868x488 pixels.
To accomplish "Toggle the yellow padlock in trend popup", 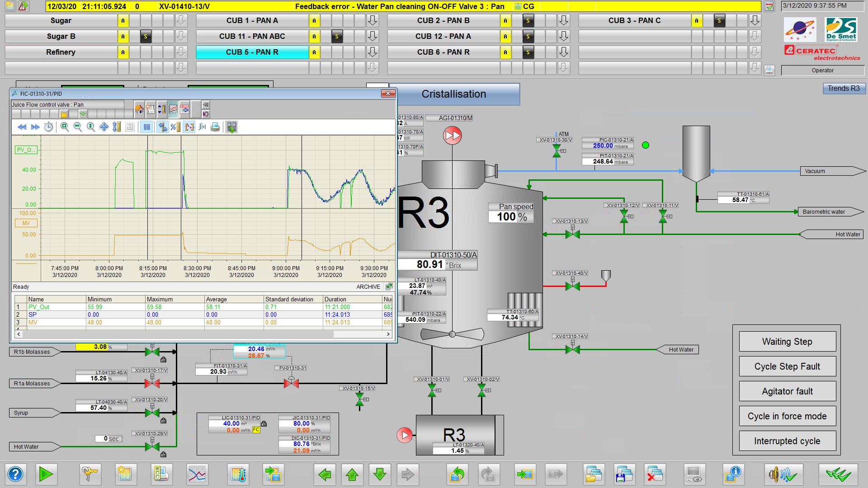I will pyautogui.click(x=64, y=114).
